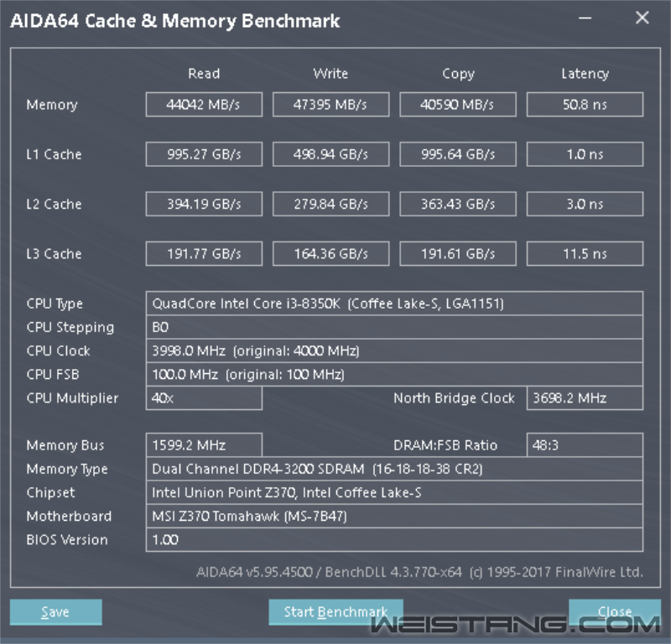Click the DRAM:FSB Ratio value 48:3
Viewport: 671px width, 644px height.
pos(585,445)
